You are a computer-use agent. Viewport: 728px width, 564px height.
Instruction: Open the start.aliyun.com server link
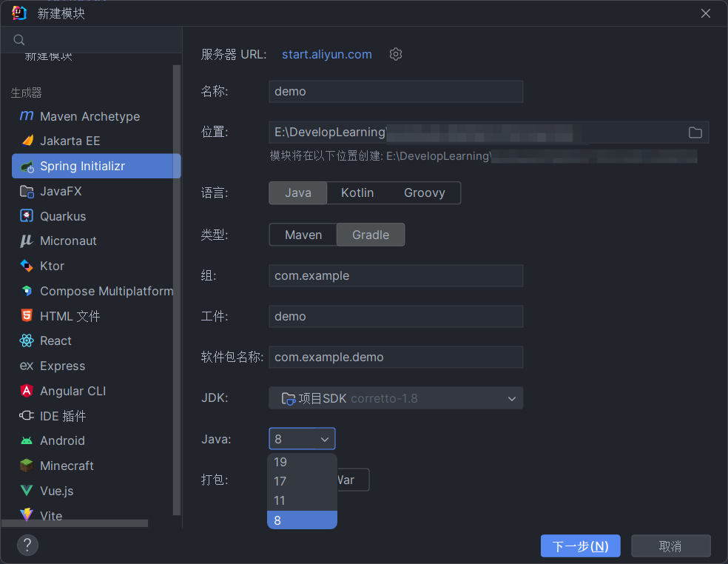tap(327, 54)
